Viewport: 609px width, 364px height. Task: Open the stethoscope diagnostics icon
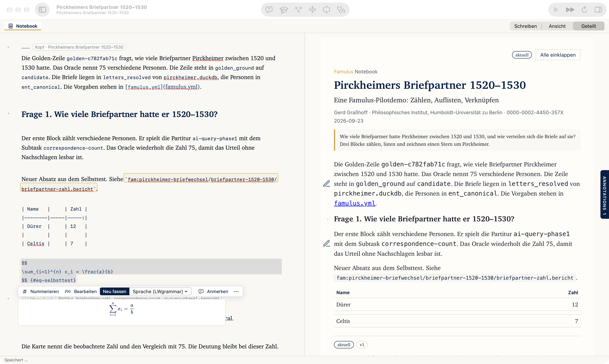click(x=341, y=10)
